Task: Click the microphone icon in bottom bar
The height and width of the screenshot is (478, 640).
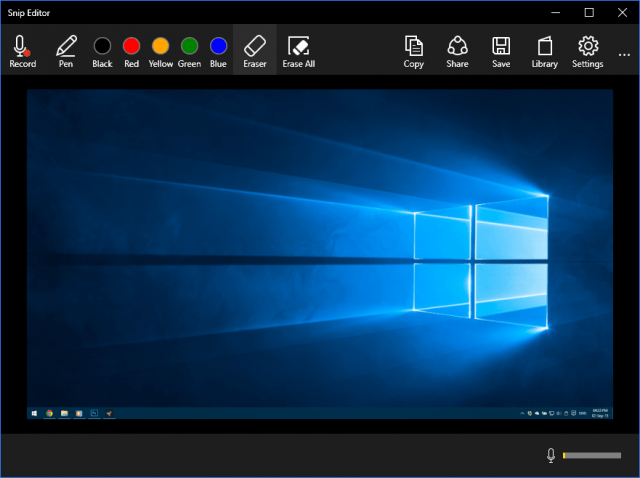Action: tap(551, 455)
